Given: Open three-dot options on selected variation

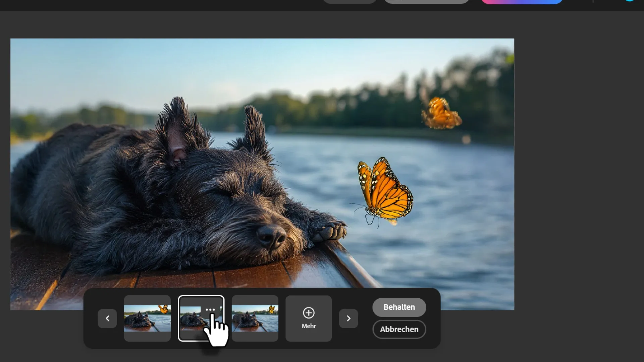Looking at the screenshot, I should click(210, 310).
